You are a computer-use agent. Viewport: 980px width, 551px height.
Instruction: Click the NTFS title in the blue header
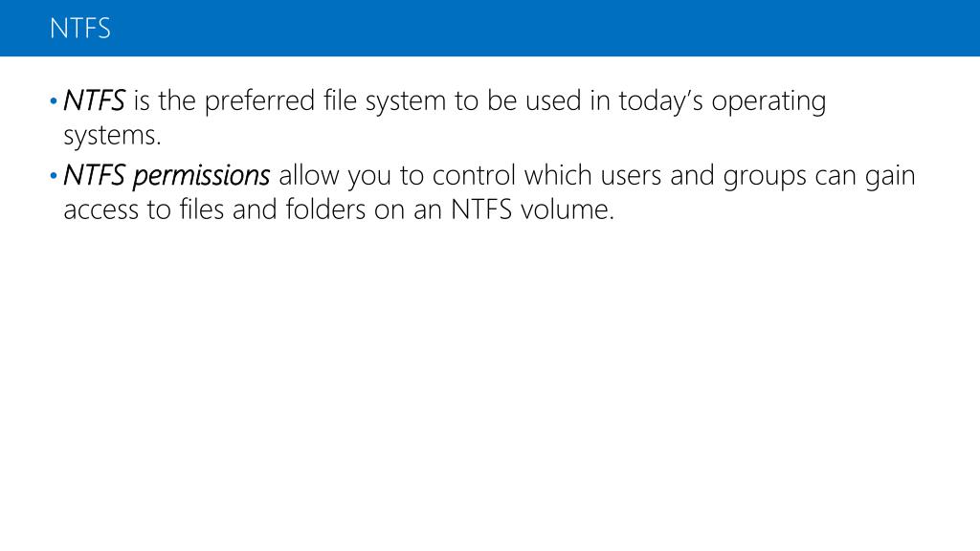80,29
